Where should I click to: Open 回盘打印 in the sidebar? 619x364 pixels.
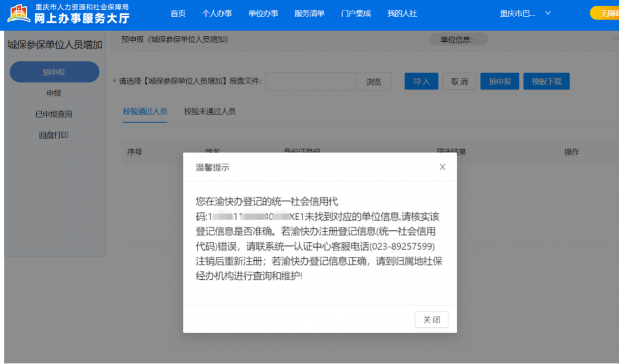tap(53, 135)
